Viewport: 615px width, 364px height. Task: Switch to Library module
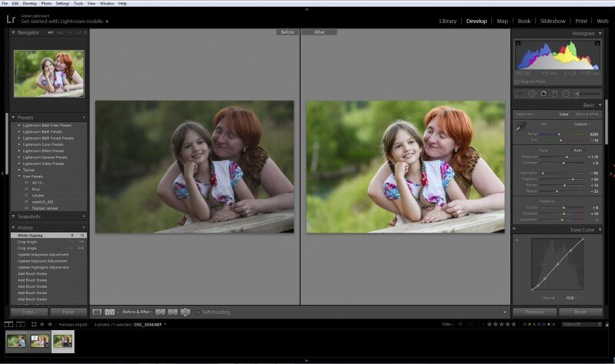[447, 22]
